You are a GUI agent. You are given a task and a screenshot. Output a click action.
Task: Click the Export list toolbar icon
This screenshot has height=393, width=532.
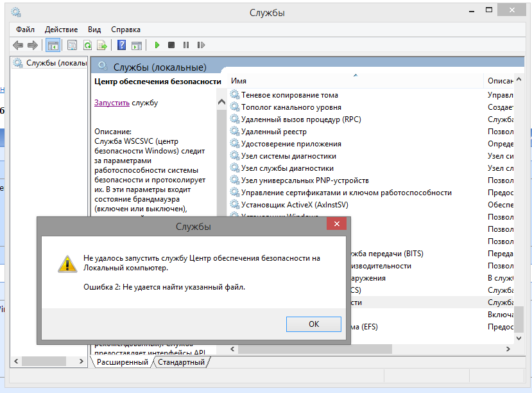(x=101, y=45)
